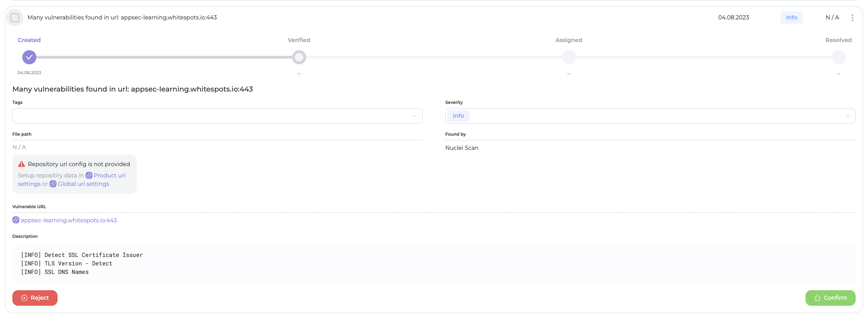Image resolution: width=868 pixels, height=316 pixels.
Task: Click the Info severity badge in header
Action: [791, 18]
